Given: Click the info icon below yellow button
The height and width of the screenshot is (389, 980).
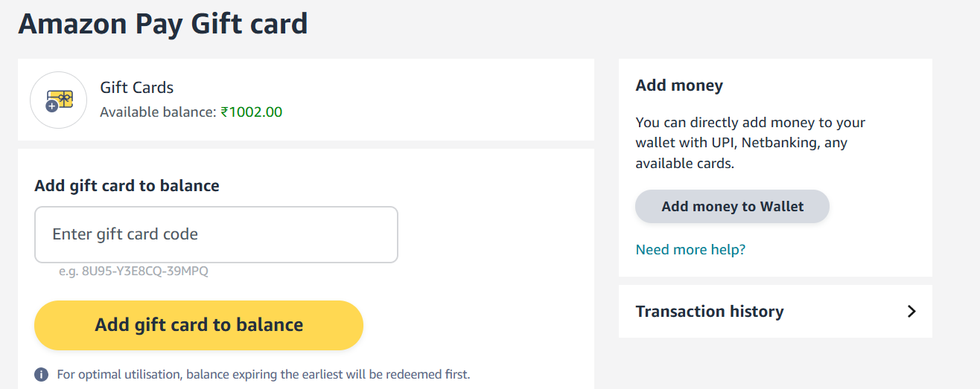Looking at the screenshot, I should [x=42, y=374].
